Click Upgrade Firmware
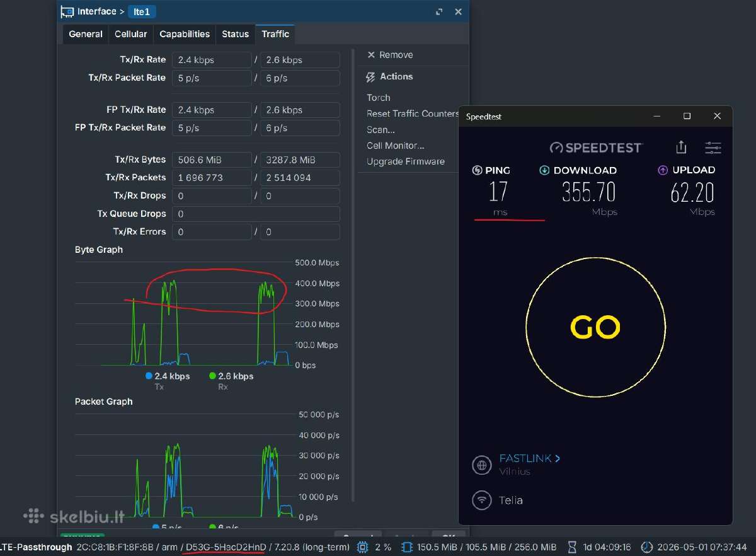The width and height of the screenshot is (756, 556). 406,161
